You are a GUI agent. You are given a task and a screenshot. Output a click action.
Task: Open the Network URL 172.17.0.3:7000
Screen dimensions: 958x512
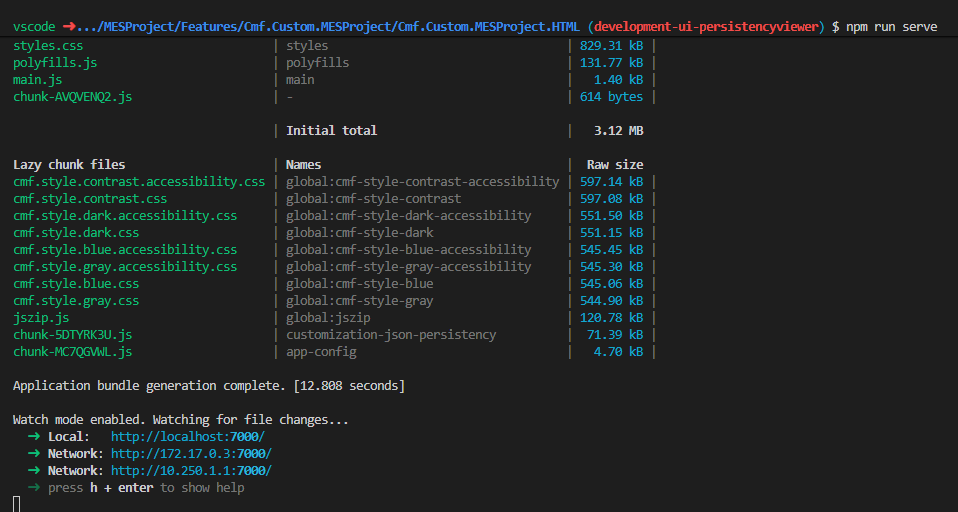(x=191, y=454)
